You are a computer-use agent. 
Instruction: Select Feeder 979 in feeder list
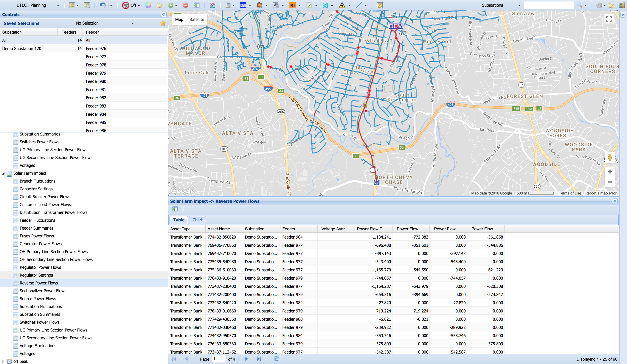[x=96, y=73]
